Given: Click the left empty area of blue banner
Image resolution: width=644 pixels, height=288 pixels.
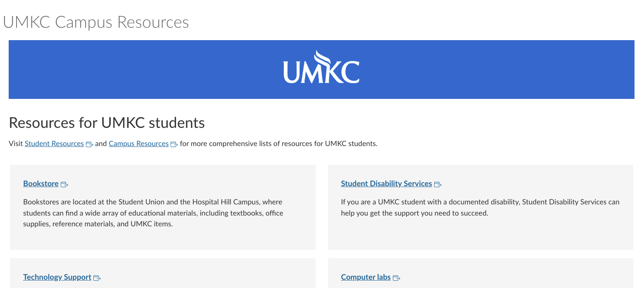Looking at the screenshot, I should [124, 70].
